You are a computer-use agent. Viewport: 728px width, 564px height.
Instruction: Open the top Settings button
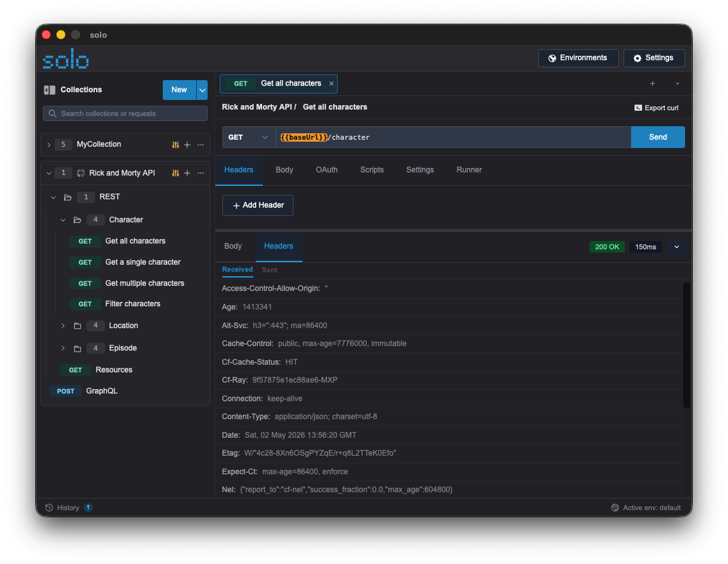tap(654, 58)
